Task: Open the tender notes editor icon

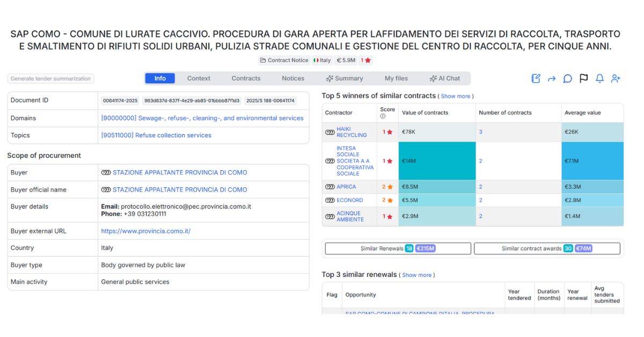Action: coord(536,78)
